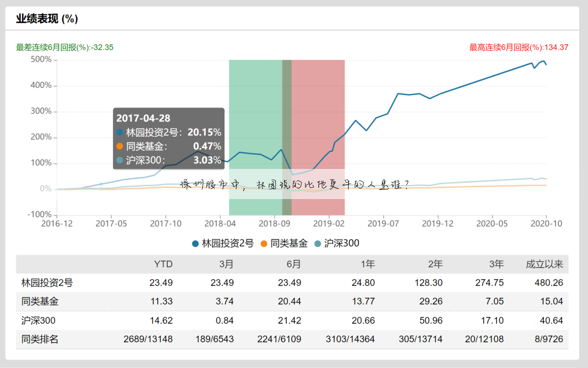Click the 1年 column header
This screenshot has height=368, width=588.
(367, 264)
